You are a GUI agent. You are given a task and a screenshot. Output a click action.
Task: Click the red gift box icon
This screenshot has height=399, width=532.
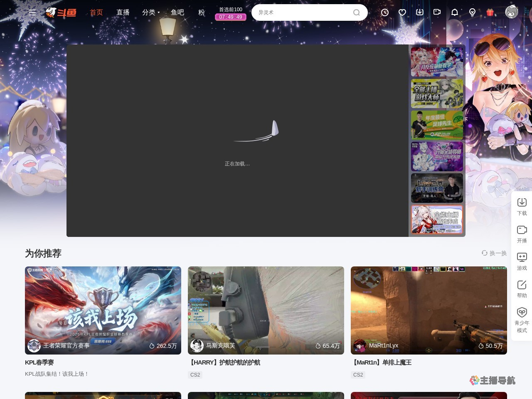click(x=490, y=12)
